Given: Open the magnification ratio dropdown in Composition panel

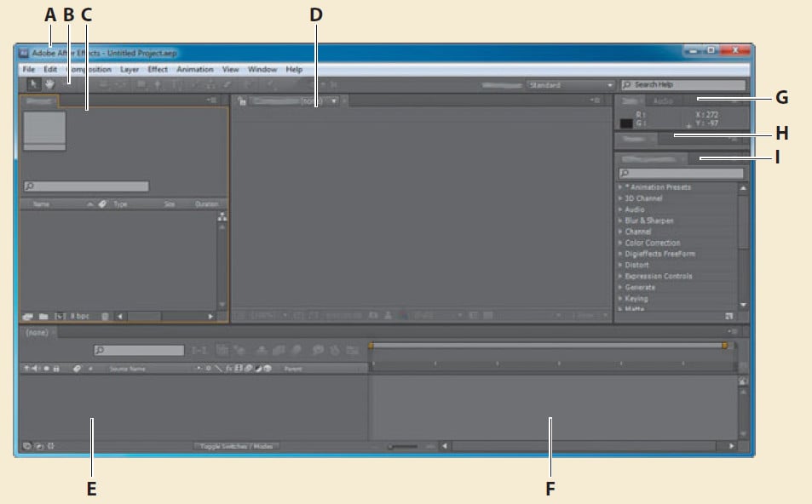Looking at the screenshot, I should [x=268, y=315].
